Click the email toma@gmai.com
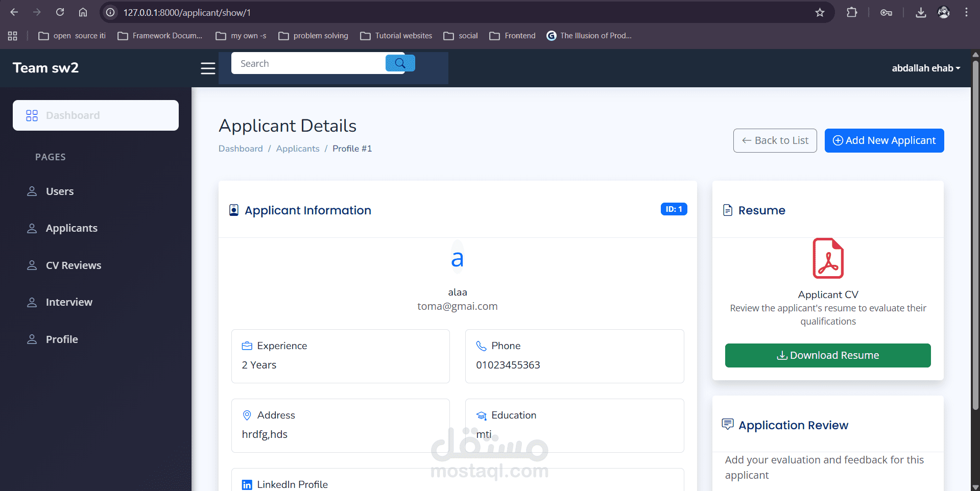The image size is (980, 491). tap(458, 306)
